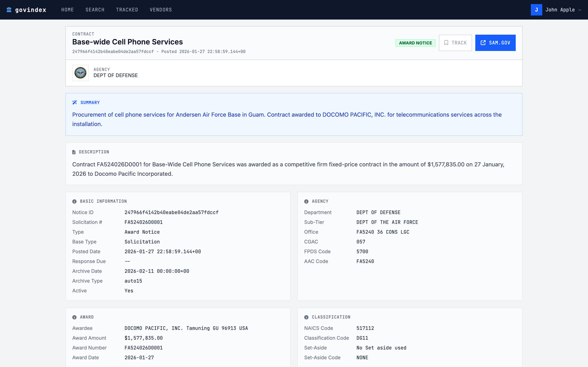Toggle tracking for this contract
The height and width of the screenshot is (367, 588).
(x=455, y=42)
